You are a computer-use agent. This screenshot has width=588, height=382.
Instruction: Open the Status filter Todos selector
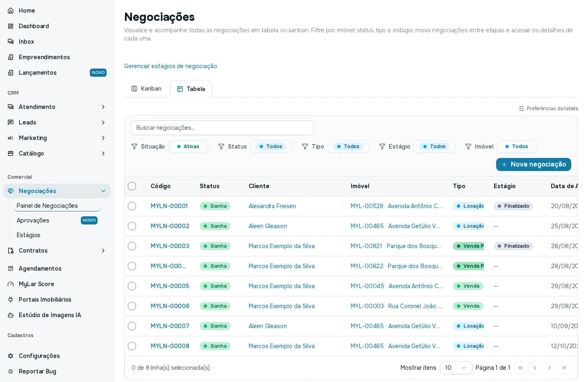pos(271,147)
